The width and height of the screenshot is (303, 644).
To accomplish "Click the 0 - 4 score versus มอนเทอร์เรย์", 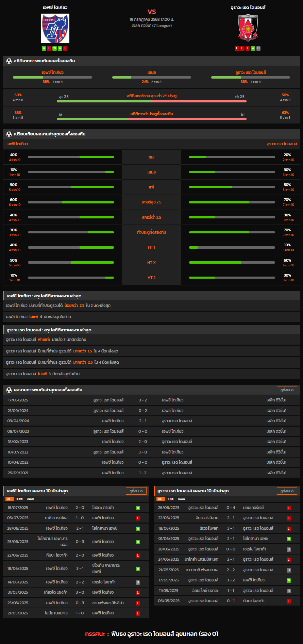I will pyautogui.click(x=231, y=508).
